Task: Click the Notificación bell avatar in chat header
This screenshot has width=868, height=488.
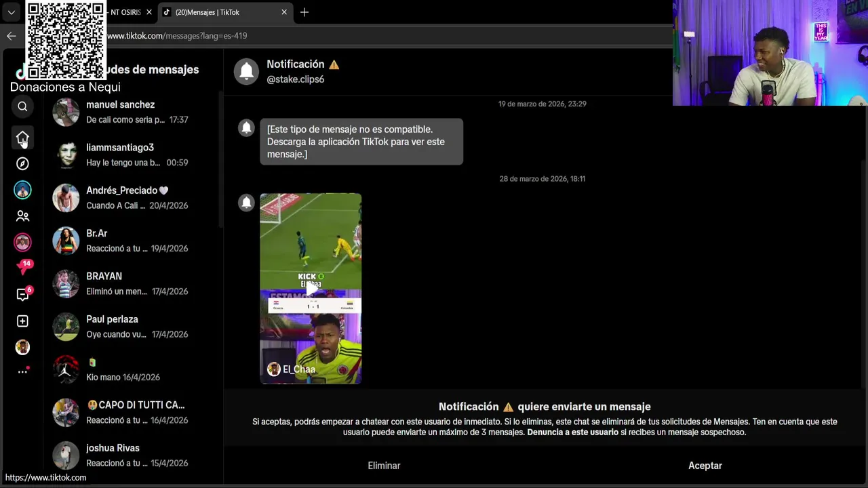Action: (246, 71)
